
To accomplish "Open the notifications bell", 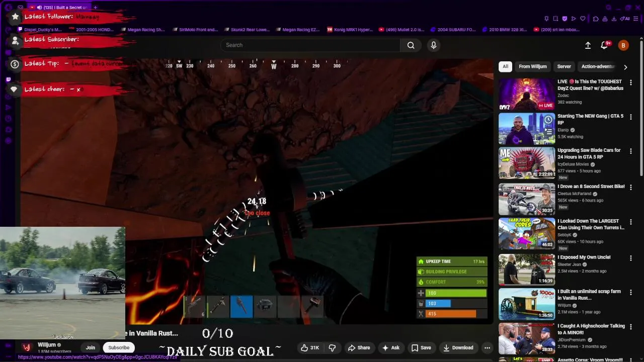I will tap(605, 45).
